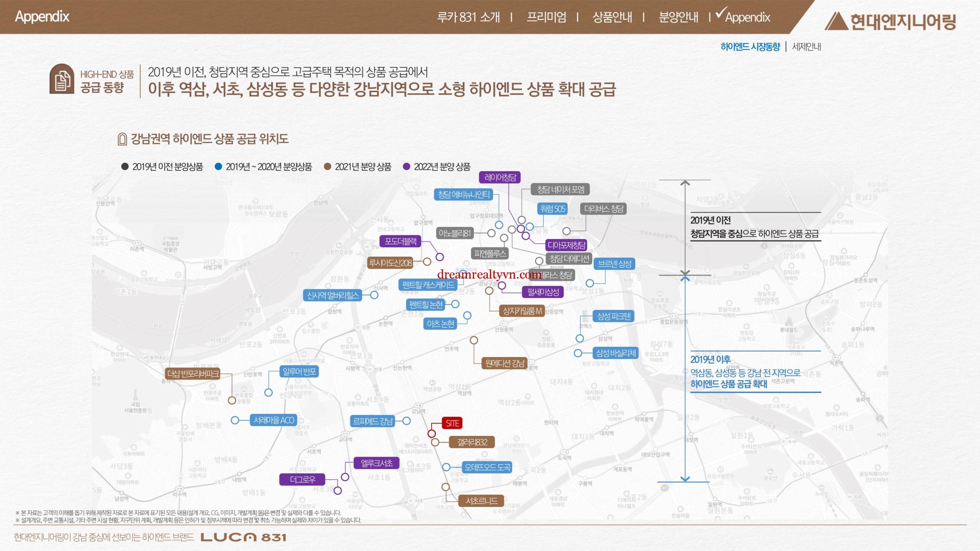Click the 2019년 이전 black legend dot
Screen dimensions: 980x551
124,166
